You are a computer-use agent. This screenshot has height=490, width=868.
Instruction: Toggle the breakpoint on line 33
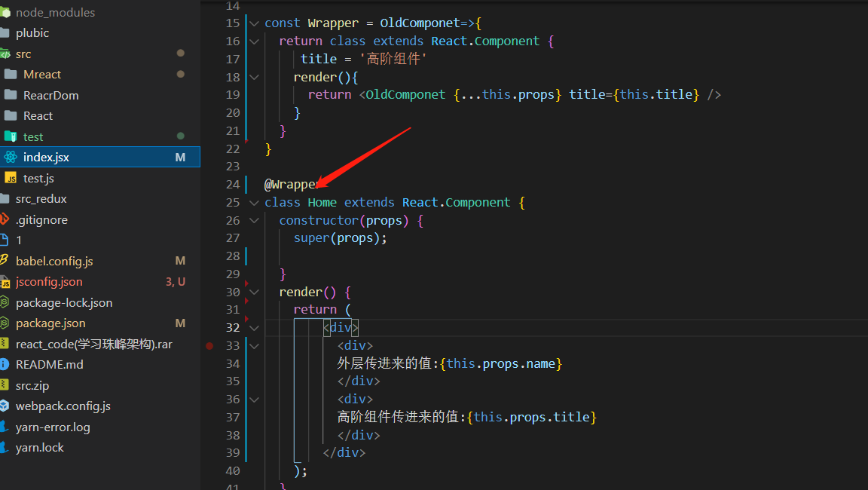(209, 345)
